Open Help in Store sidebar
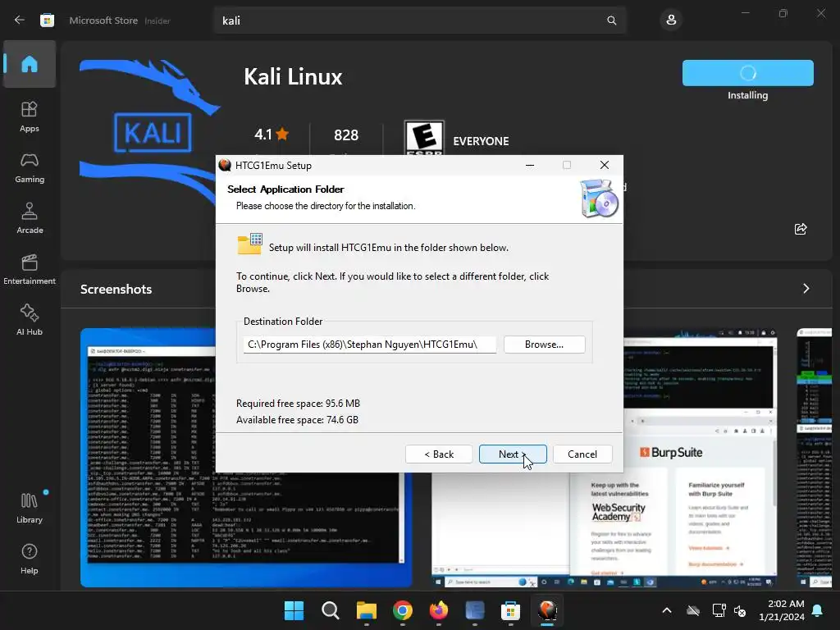The width and height of the screenshot is (840, 630). (x=30, y=559)
